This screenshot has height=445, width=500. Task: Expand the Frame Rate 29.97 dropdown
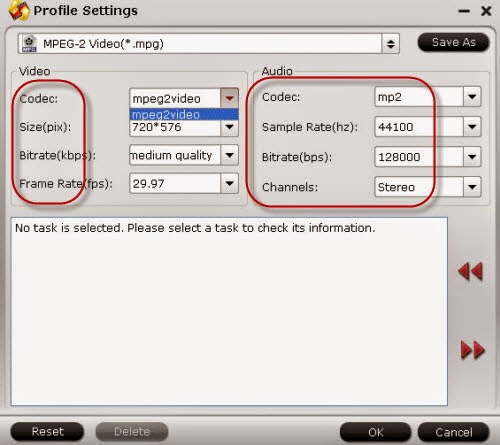(229, 183)
